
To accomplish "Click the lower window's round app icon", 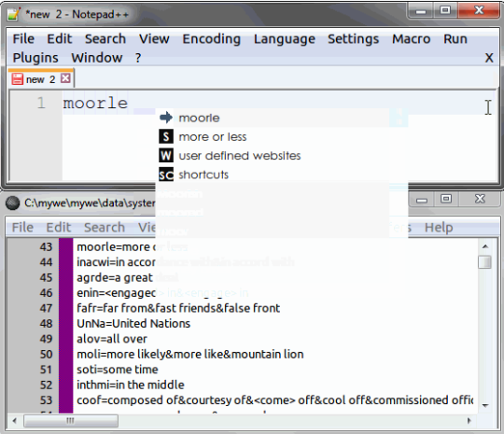I will pos(13,203).
